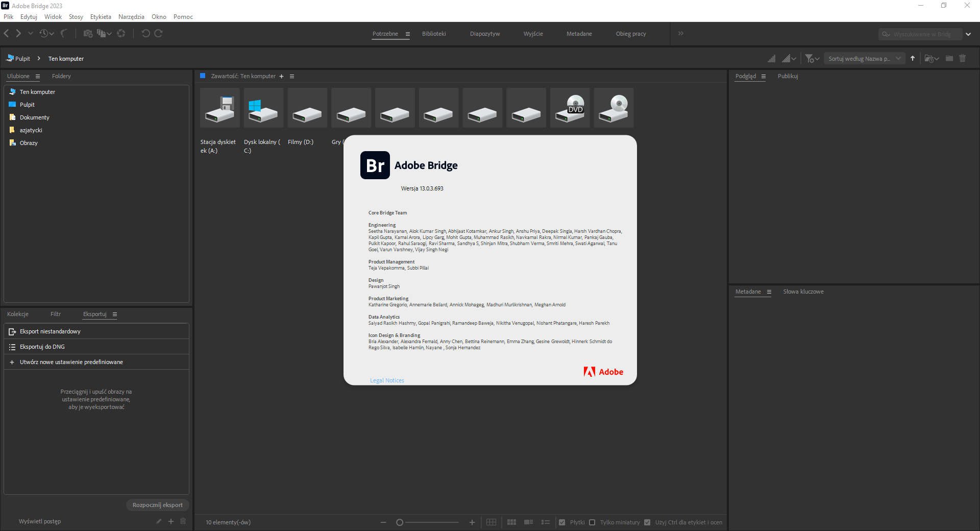The height and width of the screenshot is (531, 980).
Task: Open the Edytuj menu
Action: (x=29, y=17)
